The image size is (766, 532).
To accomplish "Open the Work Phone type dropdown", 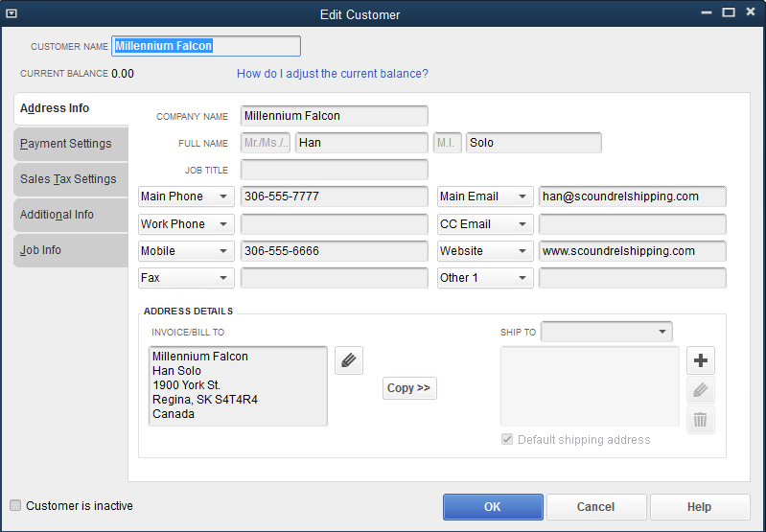I will click(x=186, y=224).
